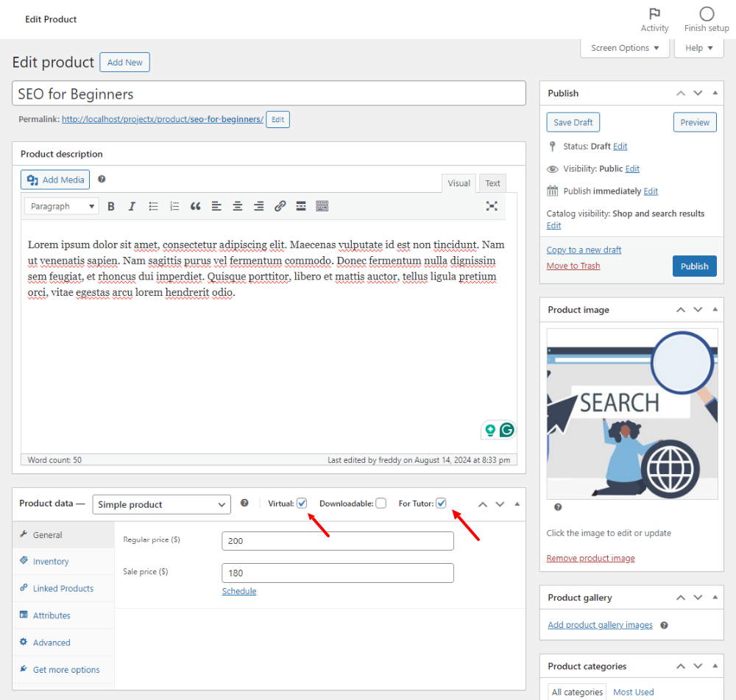Align text right

[x=258, y=206]
